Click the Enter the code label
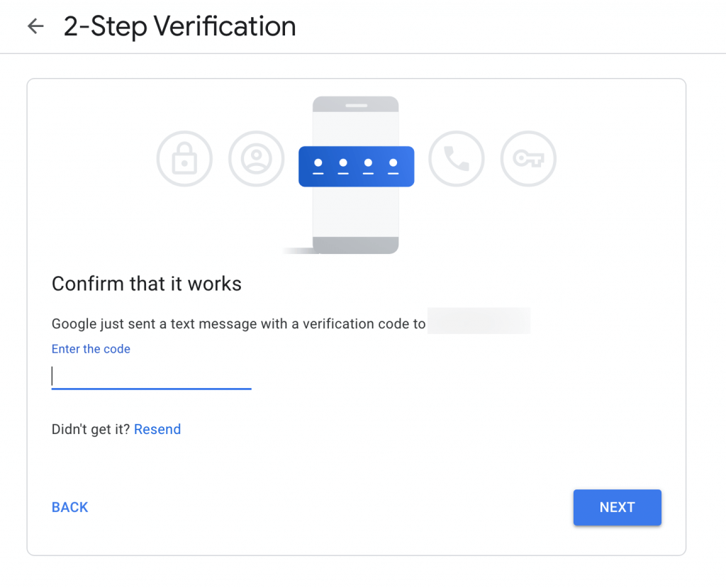726x588 pixels. point(91,349)
